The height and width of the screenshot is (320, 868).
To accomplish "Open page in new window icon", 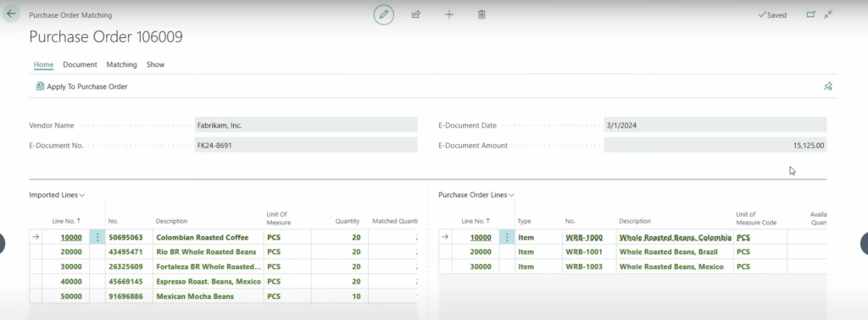I will 810,15.
